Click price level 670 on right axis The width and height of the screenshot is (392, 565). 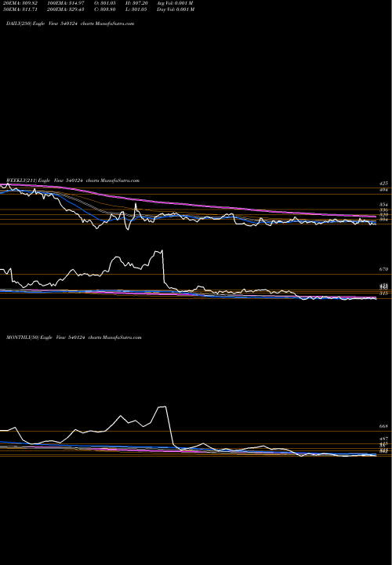point(383,269)
